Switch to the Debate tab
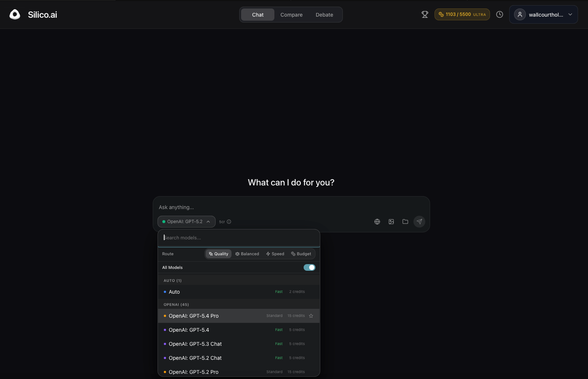 (324, 15)
